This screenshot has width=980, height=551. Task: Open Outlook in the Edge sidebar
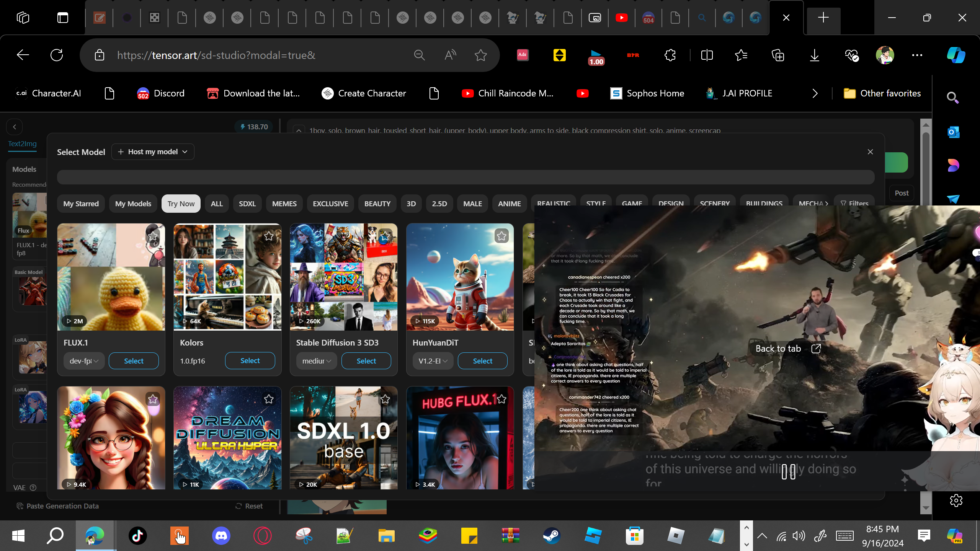click(x=953, y=132)
